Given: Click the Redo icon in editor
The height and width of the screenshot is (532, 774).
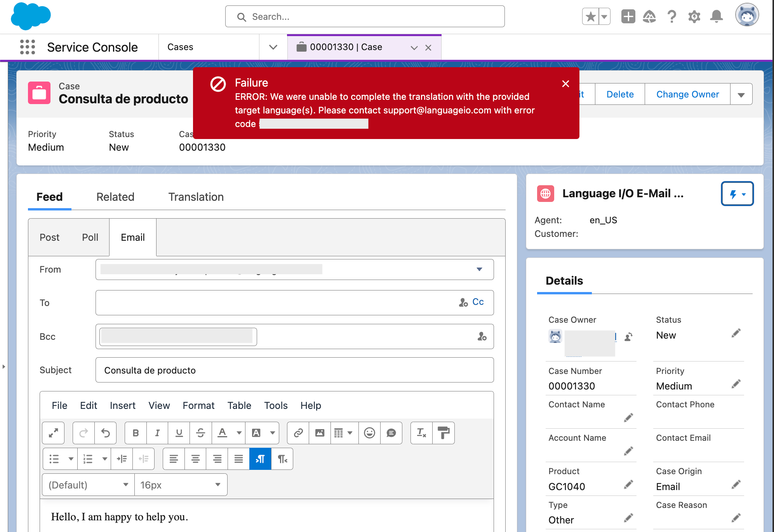Looking at the screenshot, I should 83,433.
